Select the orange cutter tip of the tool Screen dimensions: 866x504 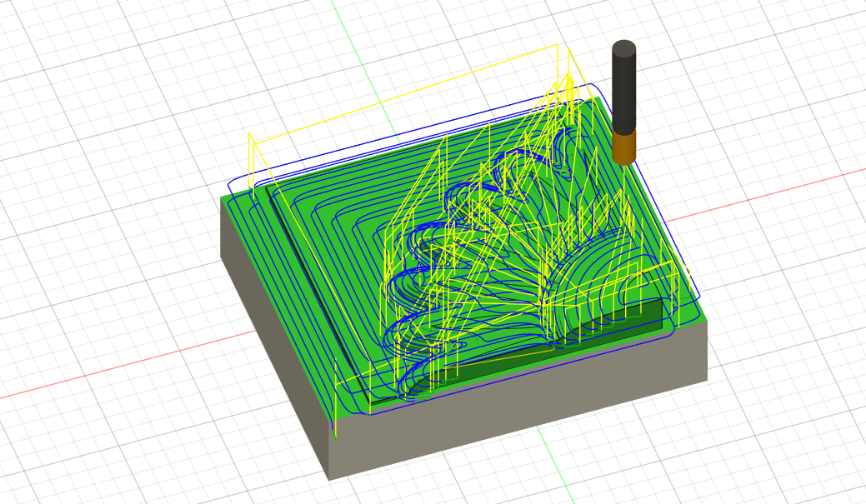[x=623, y=147]
